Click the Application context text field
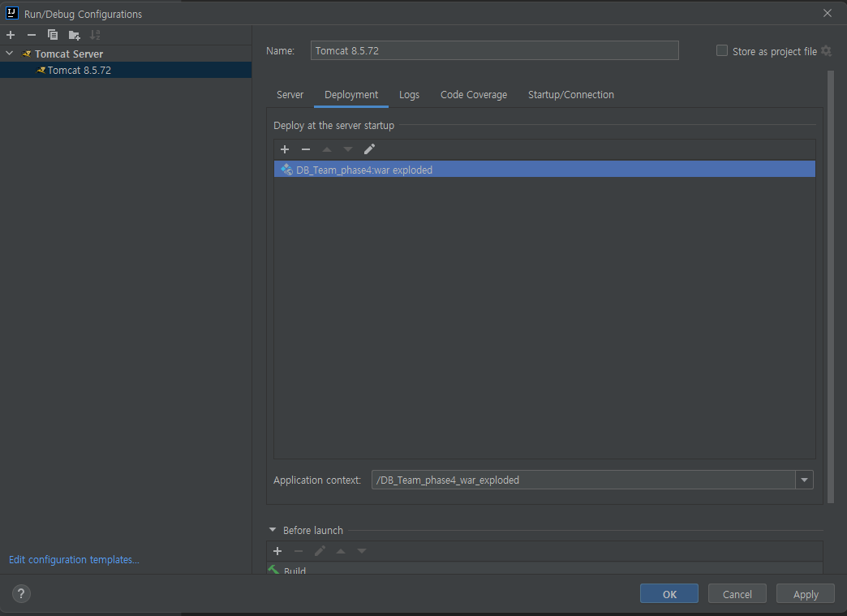Viewport: 847px width, 616px height. [x=583, y=480]
